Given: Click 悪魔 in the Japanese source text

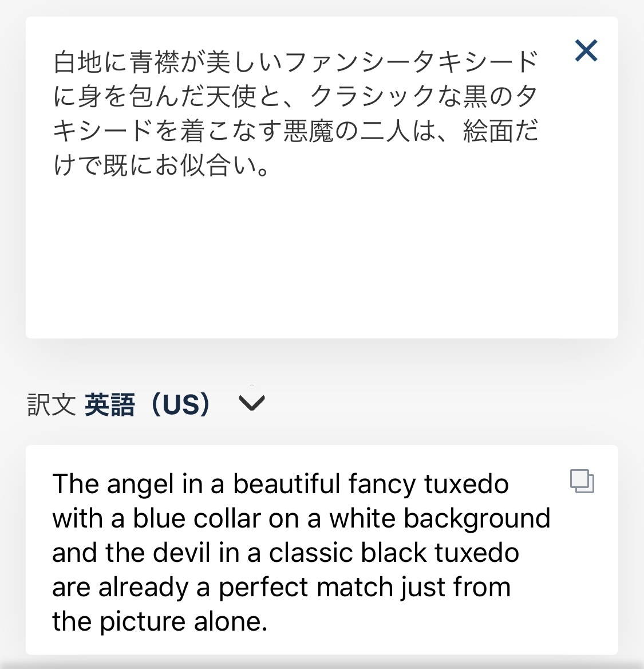Looking at the screenshot, I should click(x=308, y=131).
